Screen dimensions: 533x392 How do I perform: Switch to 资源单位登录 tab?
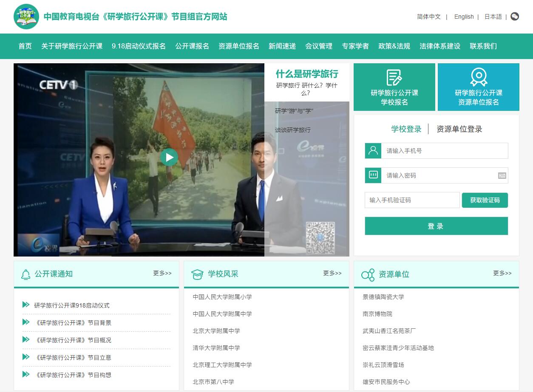pos(459,129)
